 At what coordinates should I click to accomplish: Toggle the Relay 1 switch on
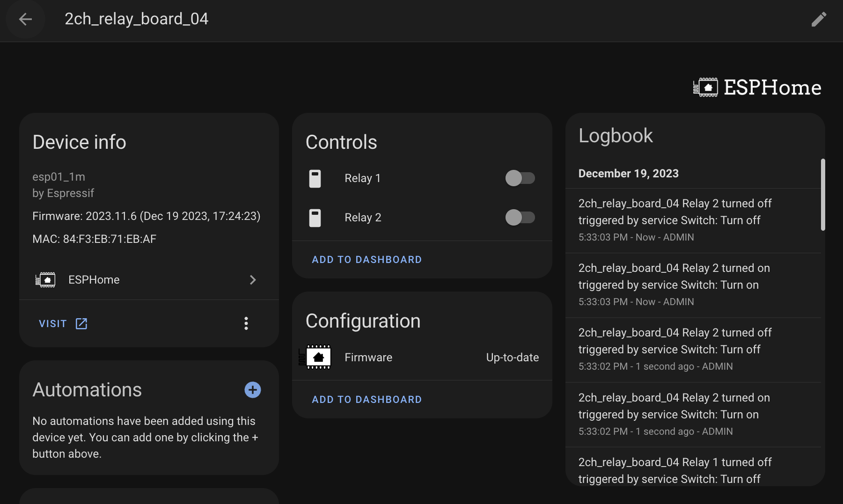tap(520, 178)
